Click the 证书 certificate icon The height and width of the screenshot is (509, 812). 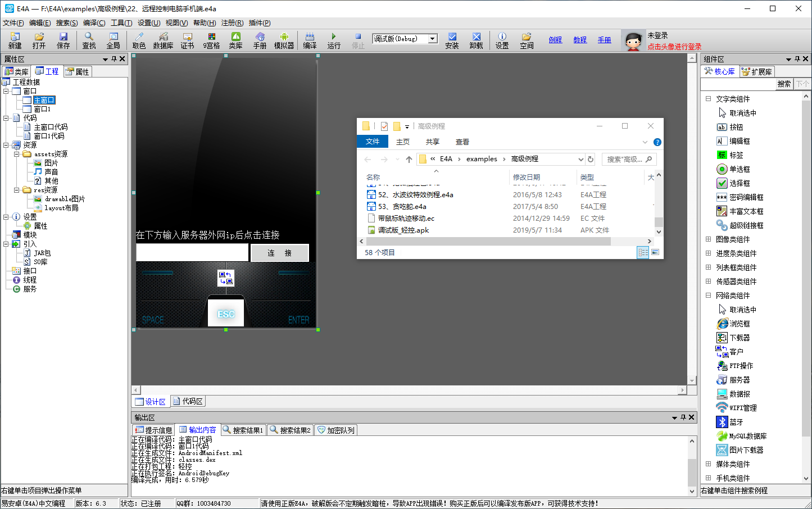(x=187, y=40)
